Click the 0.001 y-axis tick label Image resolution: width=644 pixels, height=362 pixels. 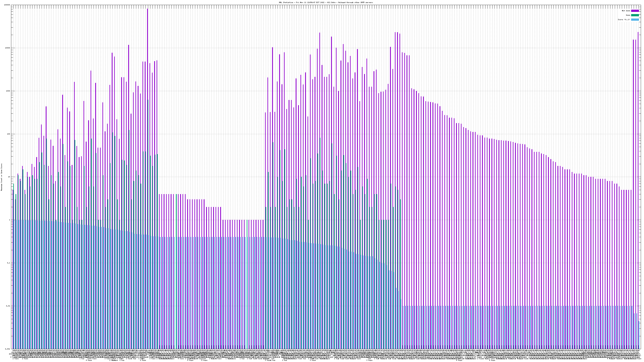8,349
